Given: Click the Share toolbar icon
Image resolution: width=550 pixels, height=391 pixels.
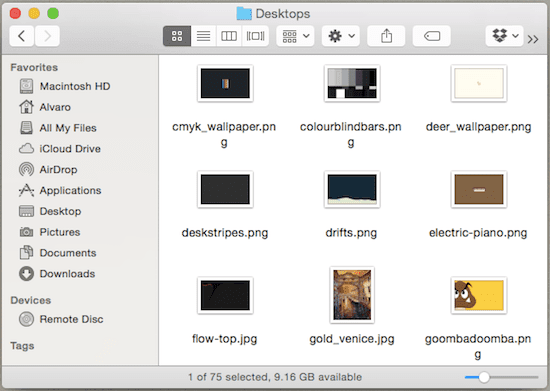Looking at the screenshot, I should (x=386, y=36).
